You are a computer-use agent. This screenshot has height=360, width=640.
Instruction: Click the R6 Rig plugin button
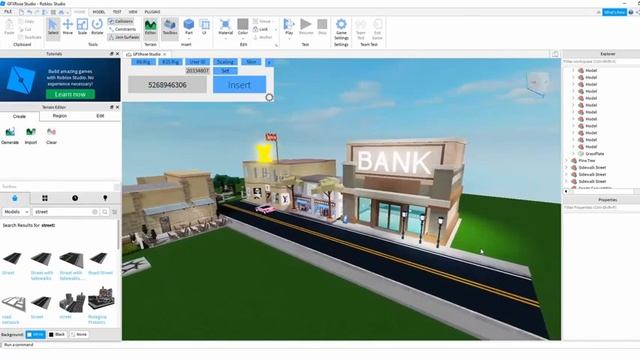[143, 62]
